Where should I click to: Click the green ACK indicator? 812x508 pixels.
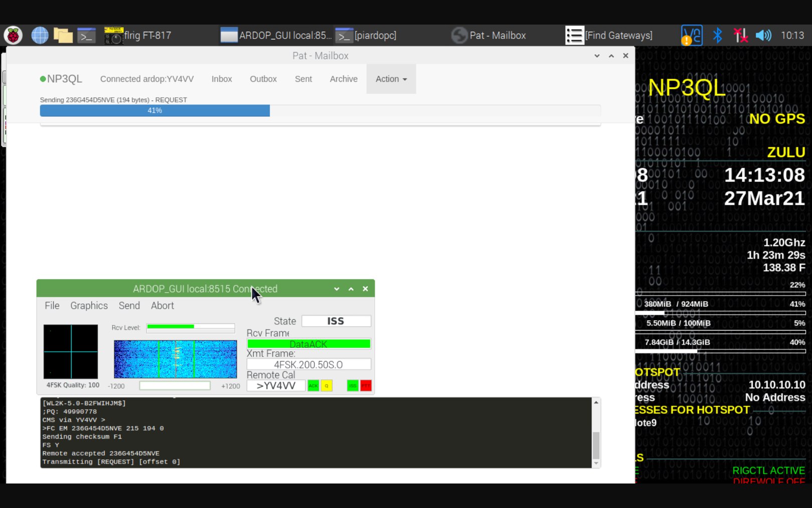pos(313,386)
